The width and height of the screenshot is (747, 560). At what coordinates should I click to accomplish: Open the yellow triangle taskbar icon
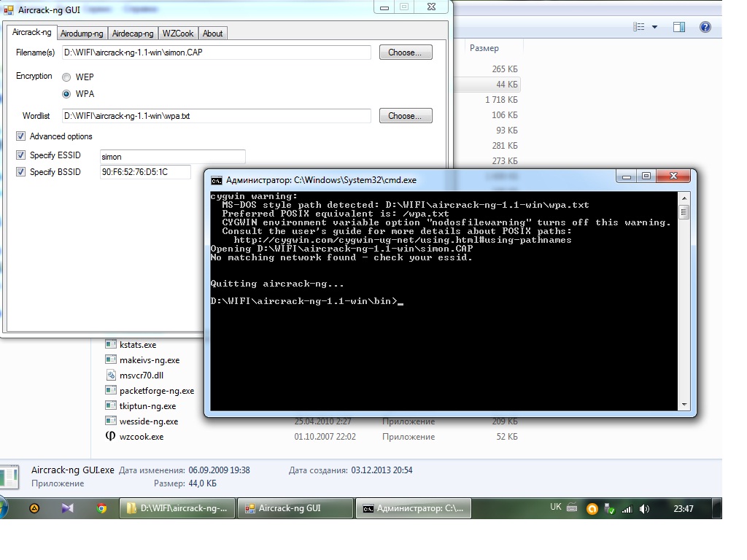(34, 508)
